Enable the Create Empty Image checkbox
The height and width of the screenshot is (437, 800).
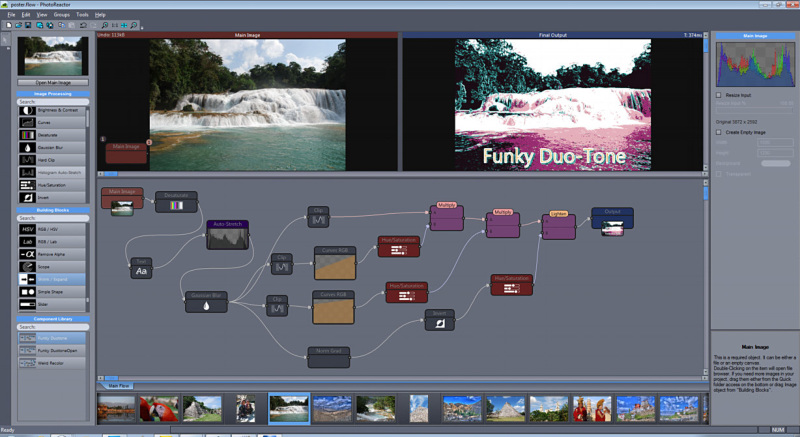(718, 132)
